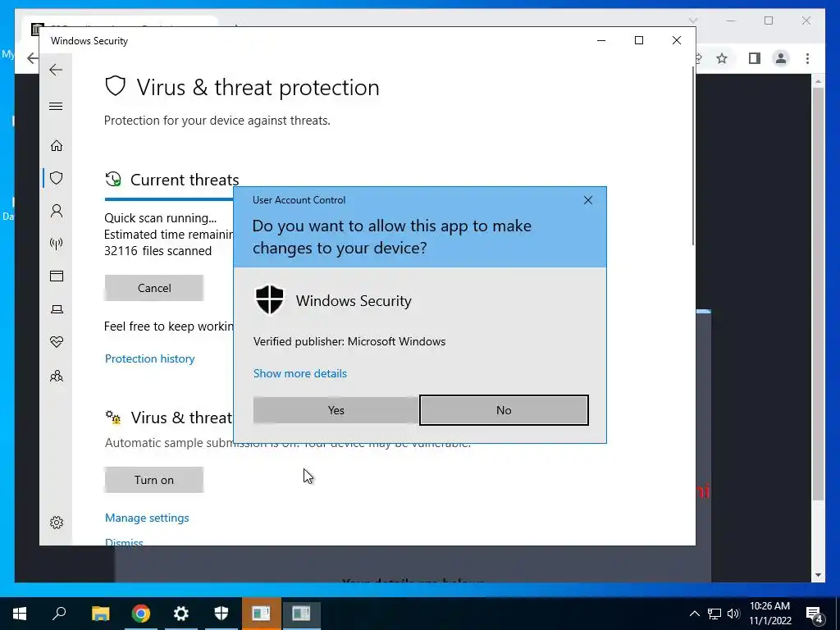Open File Explorer from taskbar

(x=100, y=614)
